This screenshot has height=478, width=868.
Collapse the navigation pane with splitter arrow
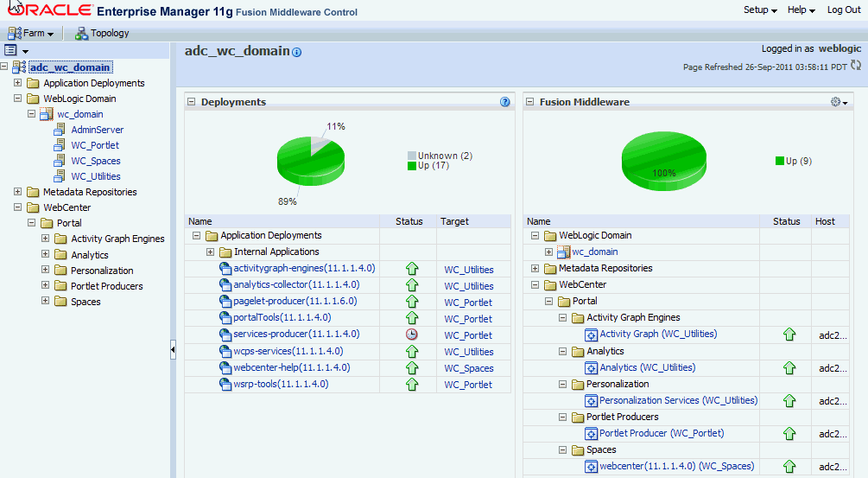[173, 349]
